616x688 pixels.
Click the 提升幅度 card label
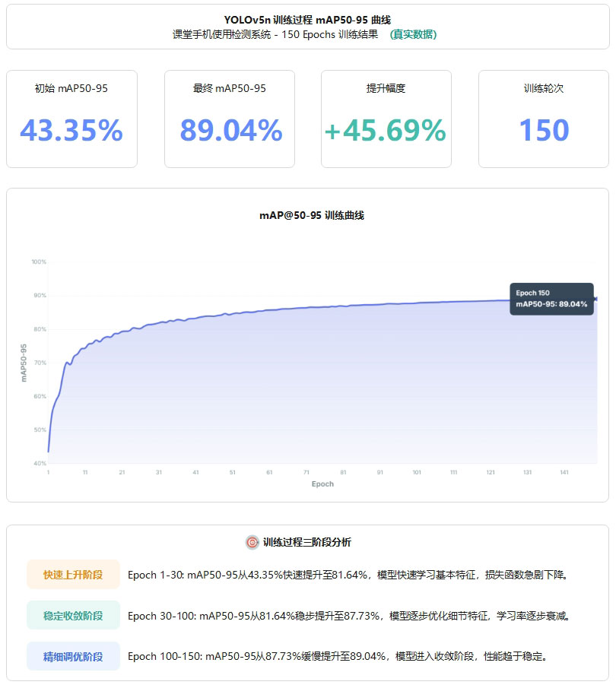(386, 88)
